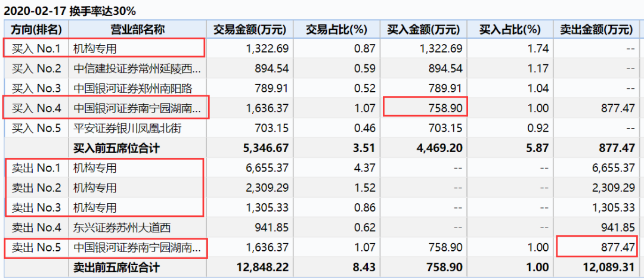
Task: Select 买入 No.4 trade amount 1,636.37
Action: (x=267, y=109)
